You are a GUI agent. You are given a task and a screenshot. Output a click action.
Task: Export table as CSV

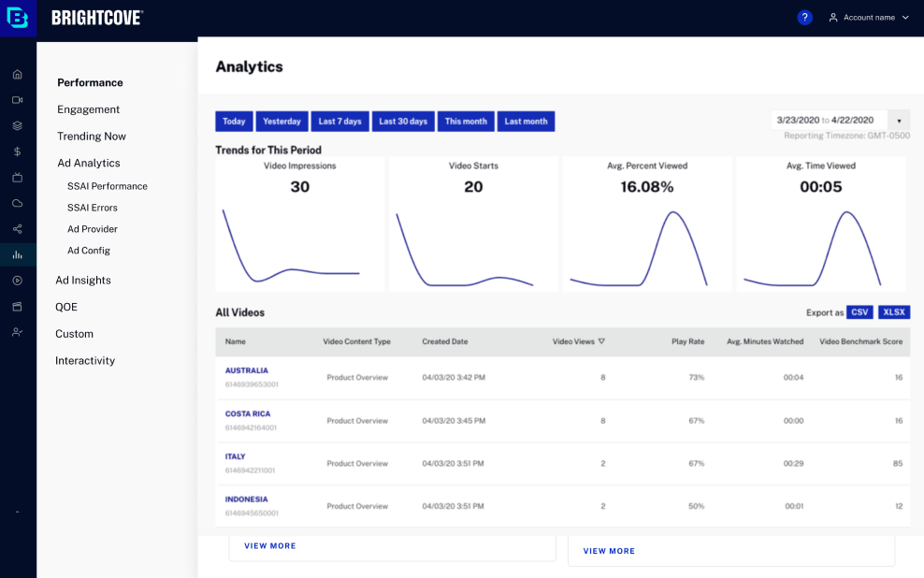(859, 312)
